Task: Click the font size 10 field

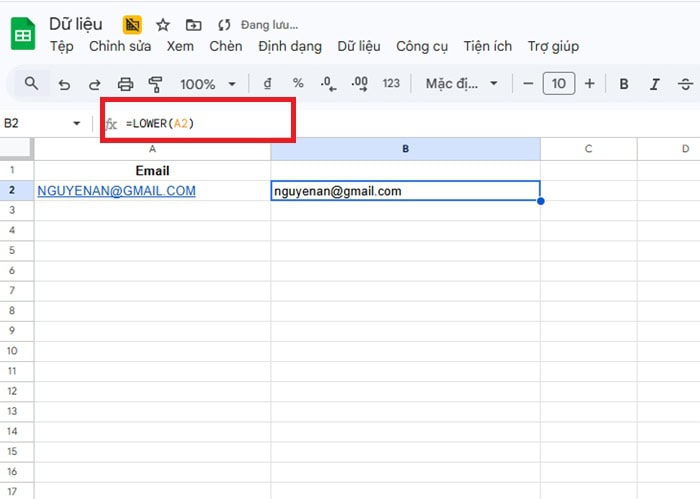Action: (558, 84)
